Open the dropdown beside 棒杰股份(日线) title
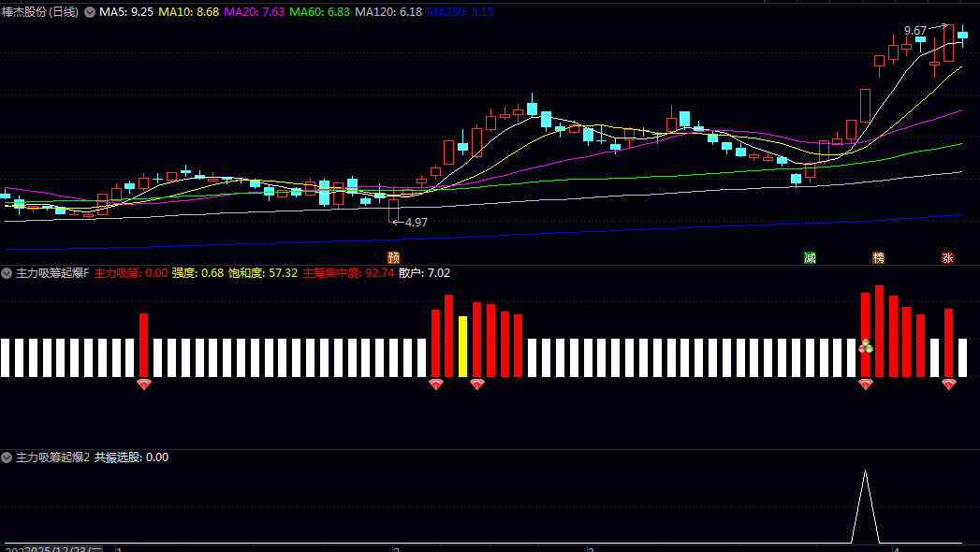The width and height of the screenshot is (980, 552). (x=90, y=12)
